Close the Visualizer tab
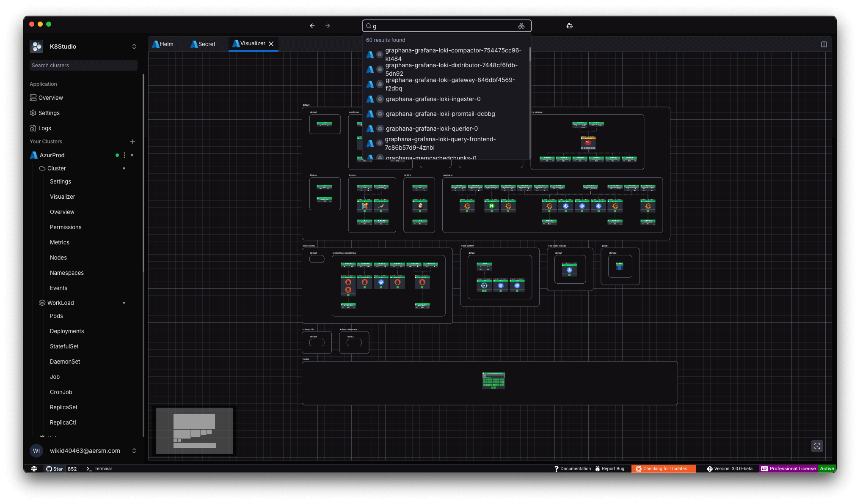The height and width of the screenshot is (504, 860). click(271, 44)
